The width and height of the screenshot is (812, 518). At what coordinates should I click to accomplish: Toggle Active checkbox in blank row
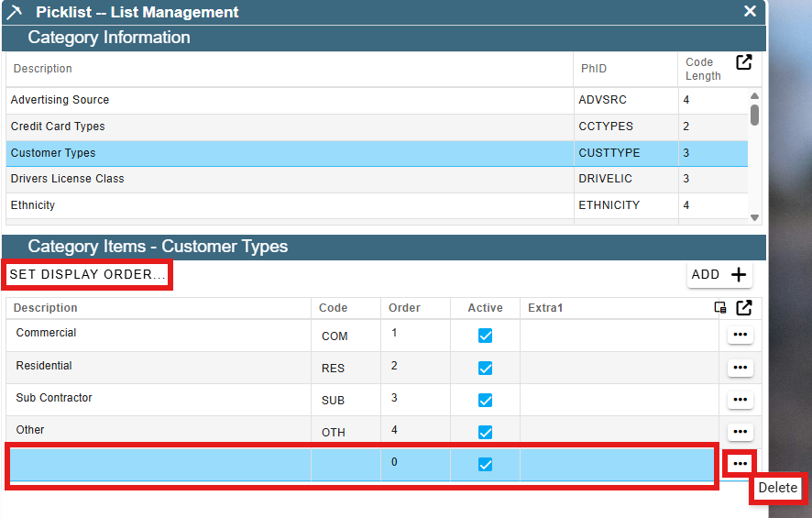[x=485, y=465]
